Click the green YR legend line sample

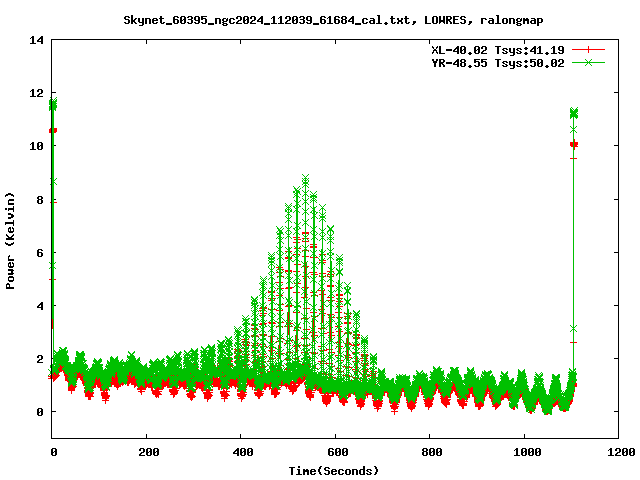tap(588, 62)
